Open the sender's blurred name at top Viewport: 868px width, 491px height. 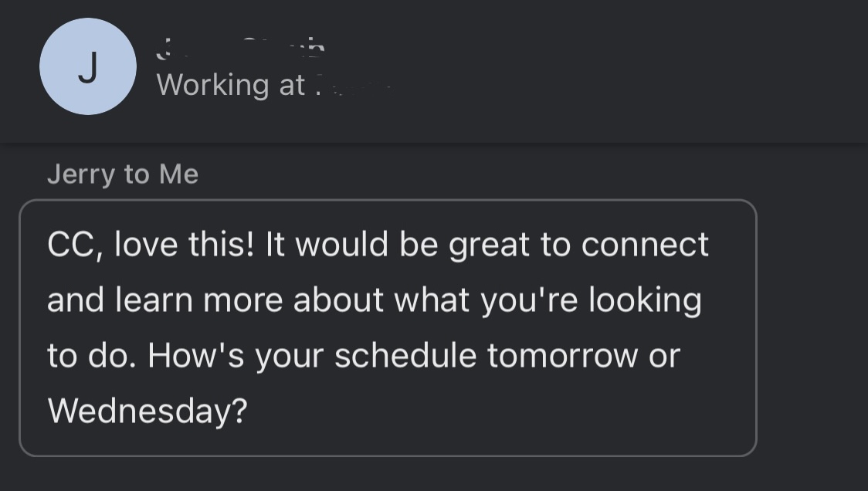[x=240, y=49]
